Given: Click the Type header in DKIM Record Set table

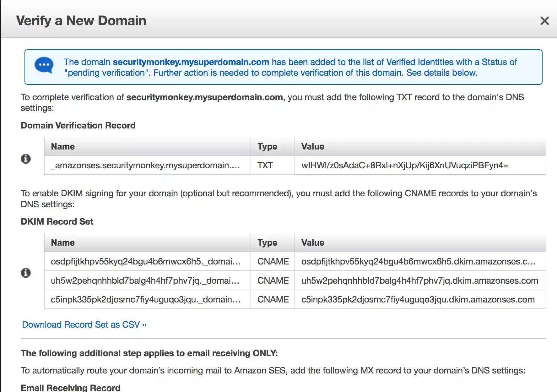Looking at the screenshot, I should pos(267,242).
